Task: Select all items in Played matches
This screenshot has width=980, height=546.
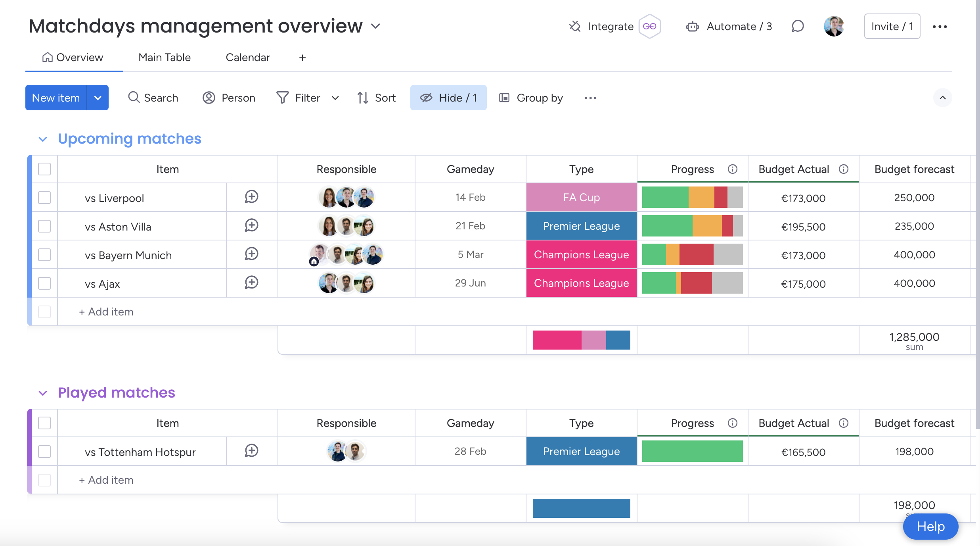Action: [x=44, y=423]
